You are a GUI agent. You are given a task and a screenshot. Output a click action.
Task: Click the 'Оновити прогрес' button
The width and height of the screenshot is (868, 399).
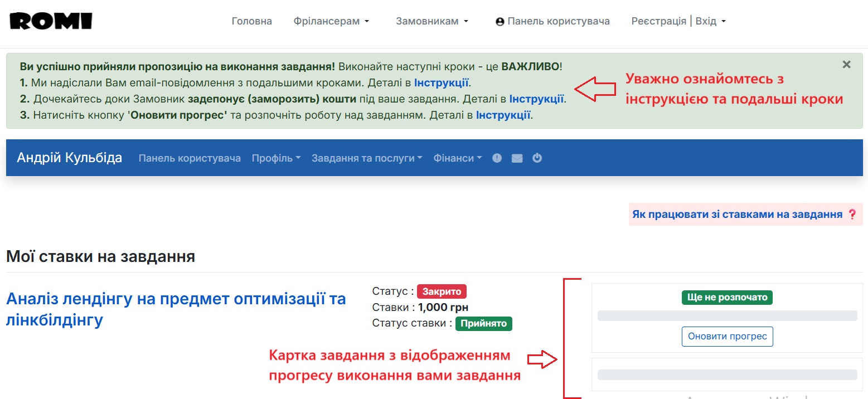[727, 336]
